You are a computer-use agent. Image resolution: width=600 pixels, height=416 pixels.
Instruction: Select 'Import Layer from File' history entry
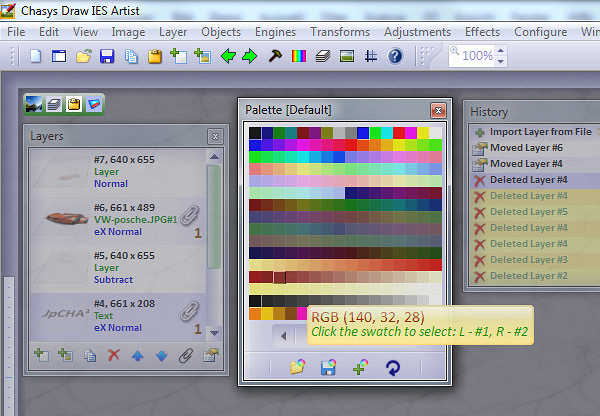tap(542, 131)
